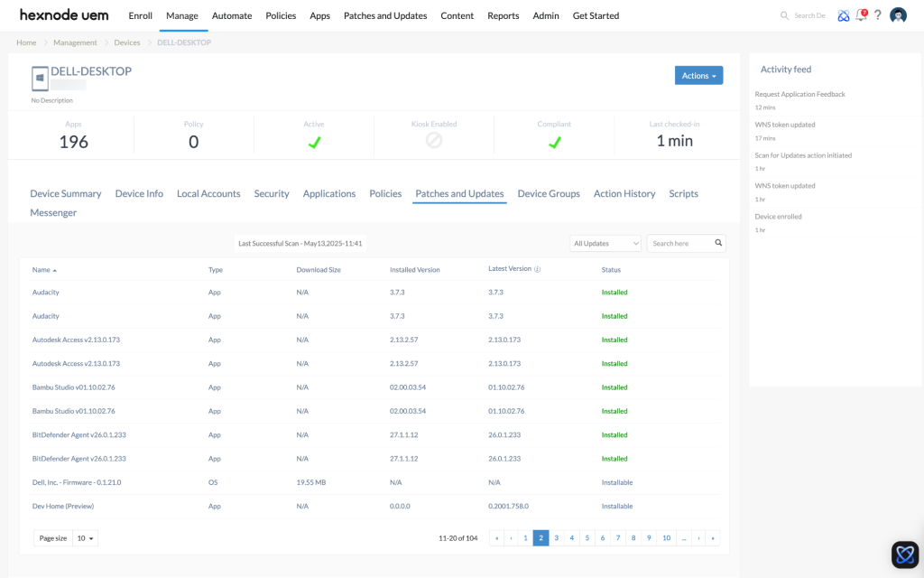Navigate to Devices via the breadcrumb
The height and width of the screenshot is (578, 924).
point(126,42)
